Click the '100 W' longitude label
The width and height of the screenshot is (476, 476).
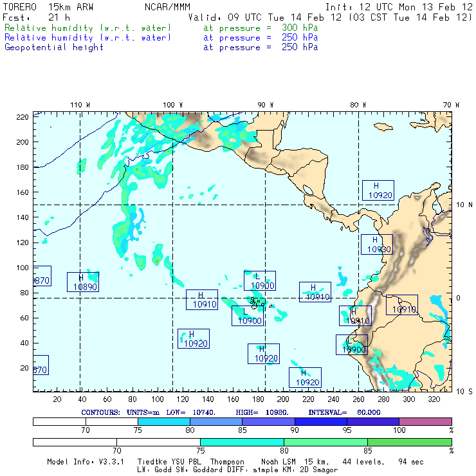pos(173,105)
